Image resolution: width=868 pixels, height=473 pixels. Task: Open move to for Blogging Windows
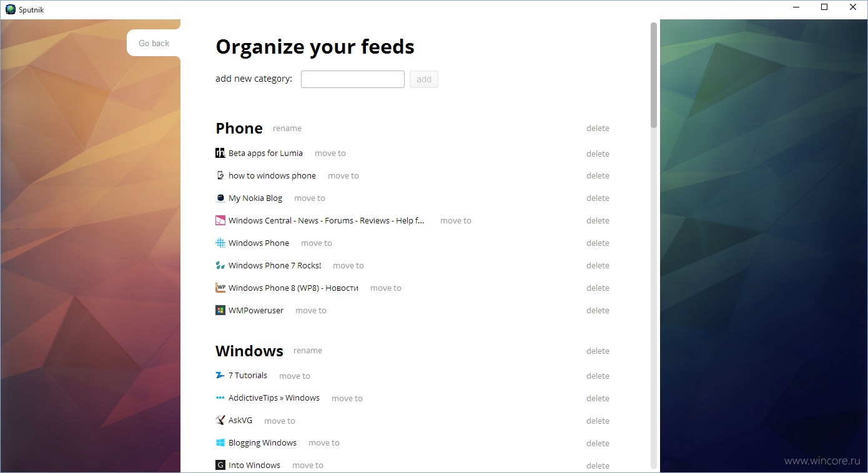pyautogui.click(x=324, y=443)
